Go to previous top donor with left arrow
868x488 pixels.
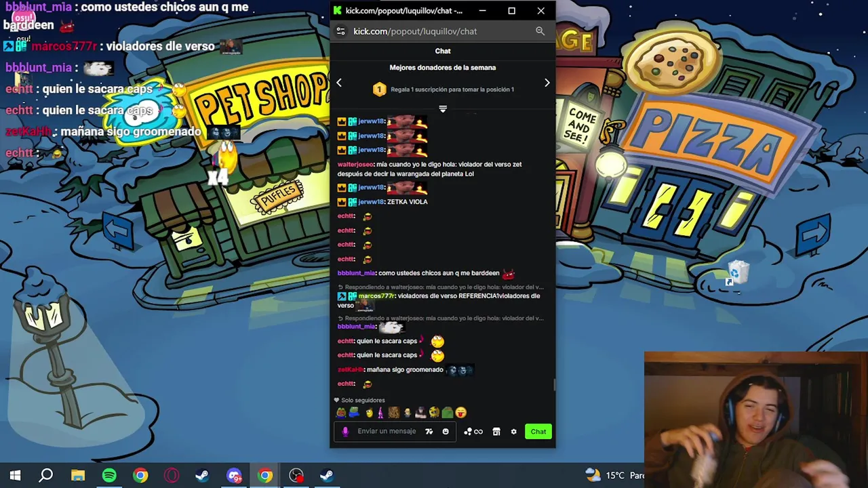339,83
